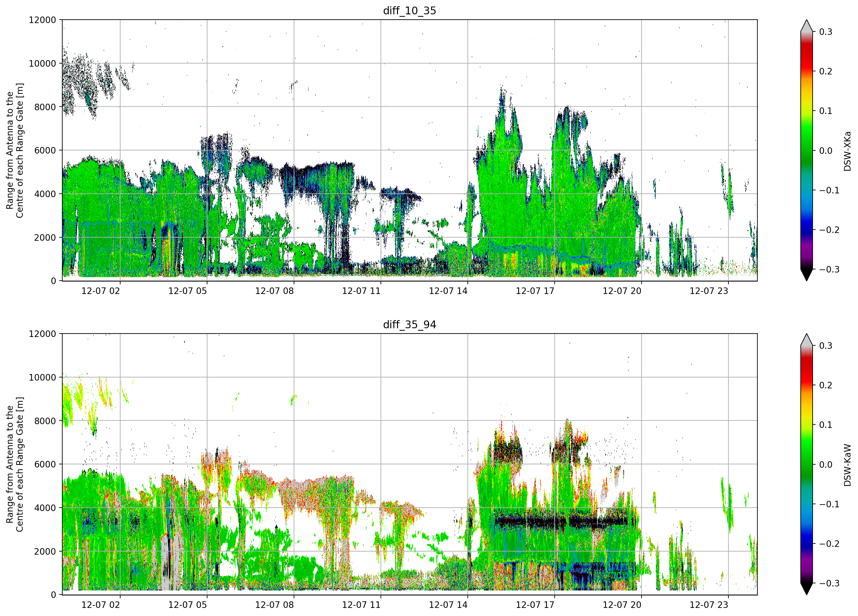Screen dimensions: 858x616
Task: Click black lower extend arrow of DSW-XKa colorbar
Action: coord(807,274)
